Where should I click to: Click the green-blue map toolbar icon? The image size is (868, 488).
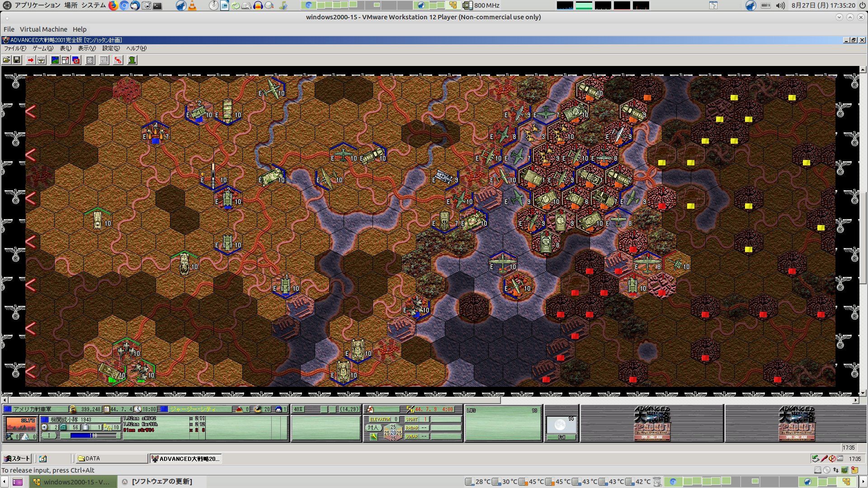[55, 60]
